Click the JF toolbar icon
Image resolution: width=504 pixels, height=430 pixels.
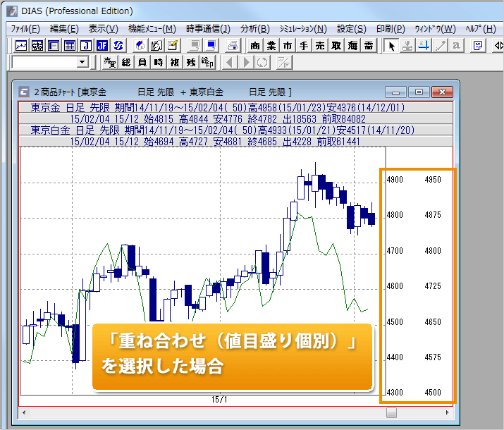pyautogui.click(x=102, y=46)
